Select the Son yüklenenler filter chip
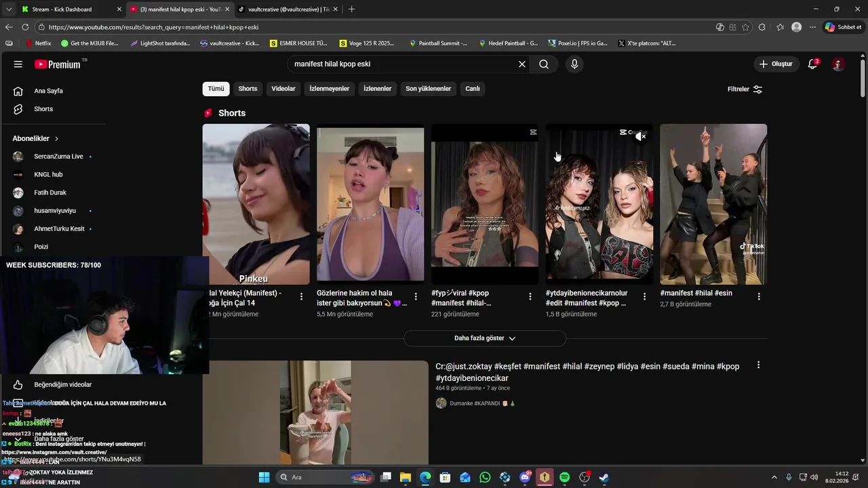This screenshot has height=488, width=868. 429,89
